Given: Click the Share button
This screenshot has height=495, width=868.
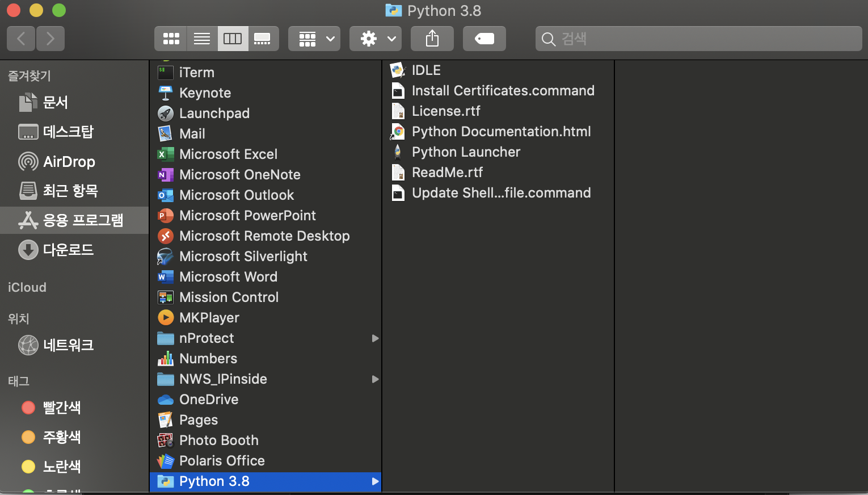Looking at the screenshot, I should point(432,39).
